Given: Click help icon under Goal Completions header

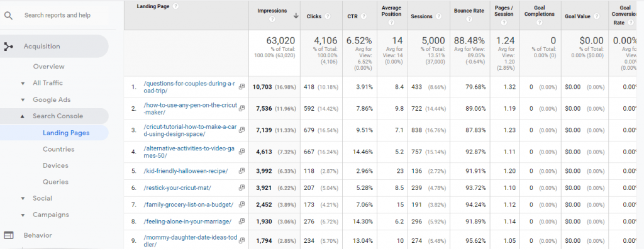Looking at the screenshot, I should point(539,22).
